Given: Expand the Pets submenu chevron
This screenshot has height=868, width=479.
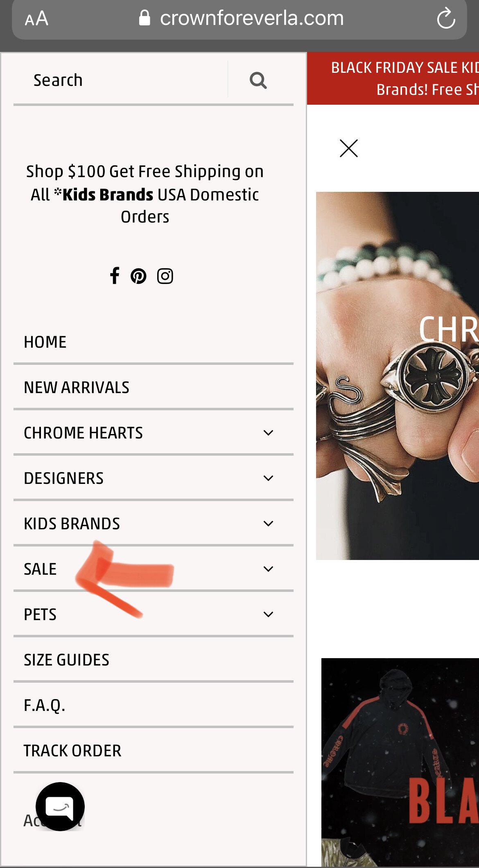Looking at the screenshot, I should 268,614.
